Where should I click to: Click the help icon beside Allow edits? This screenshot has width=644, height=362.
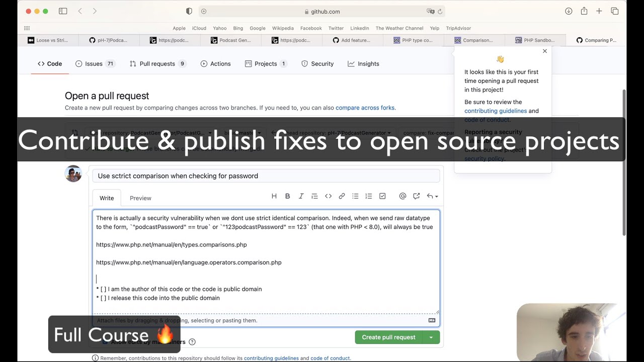pos(192,342)
